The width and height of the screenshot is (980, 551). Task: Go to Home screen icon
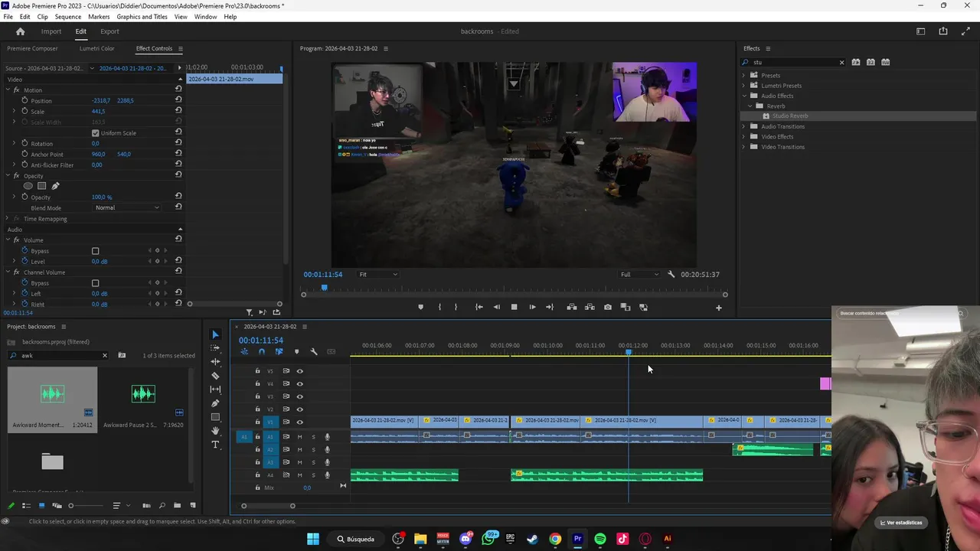tap(21, 31)
